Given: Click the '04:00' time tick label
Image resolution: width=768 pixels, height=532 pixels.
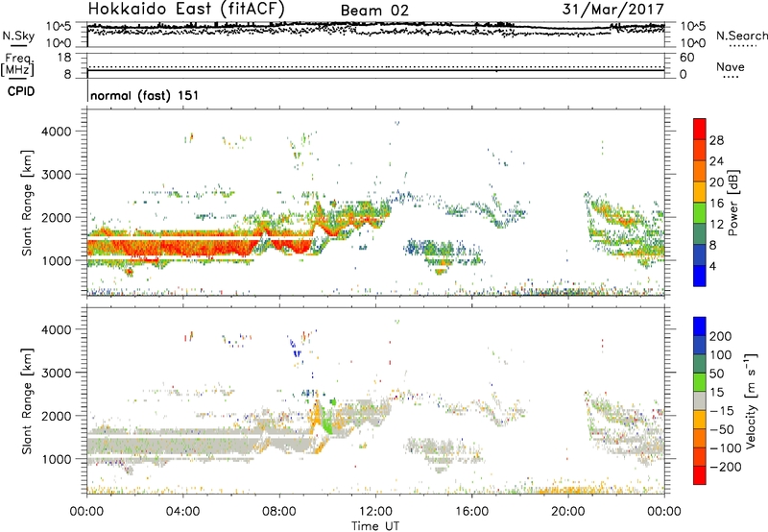Looking at the screenshot, I should point(182,512).
